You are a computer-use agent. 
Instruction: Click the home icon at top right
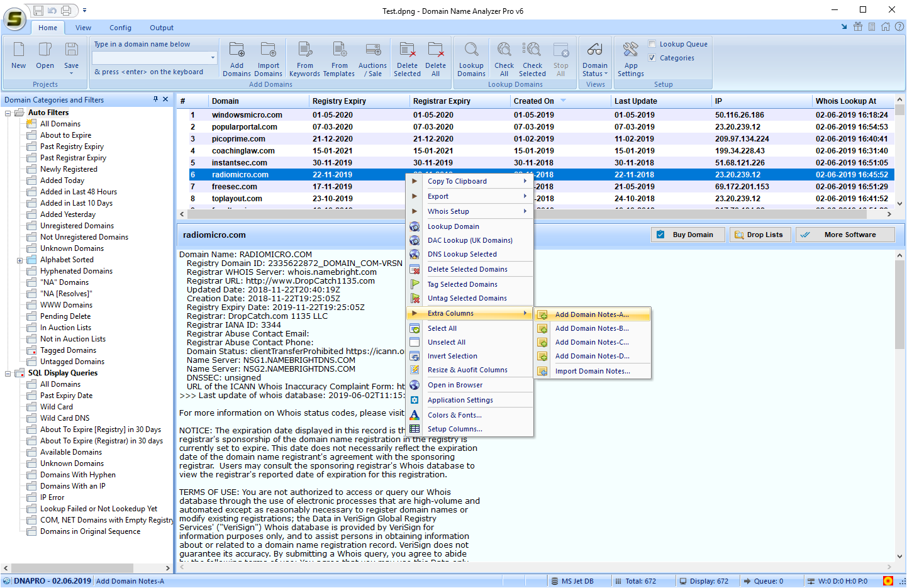[x=886, y=27]
